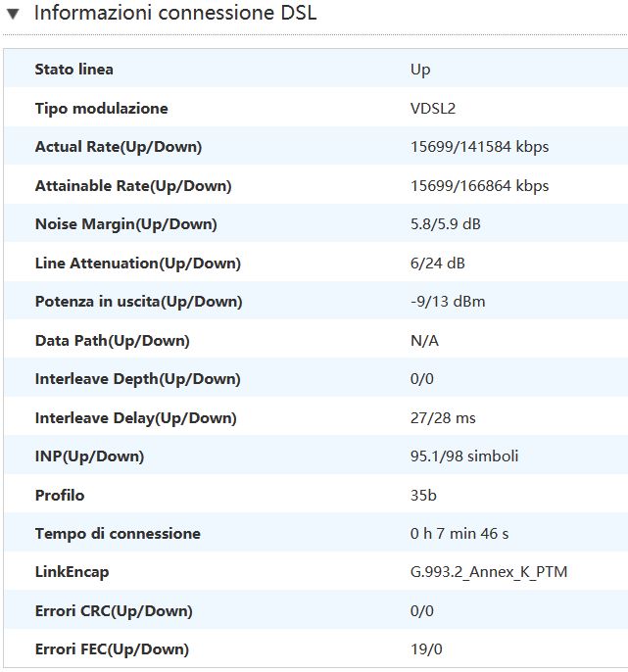Select the INP(Up/Down) row label
Viewport: 628px width, 672px height.
pos(89,456)
